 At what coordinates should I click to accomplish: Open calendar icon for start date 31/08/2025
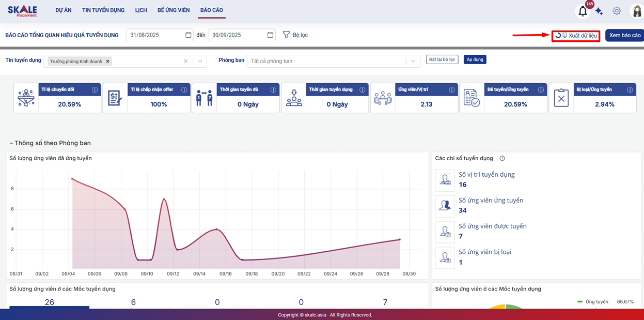coord(189,35)
